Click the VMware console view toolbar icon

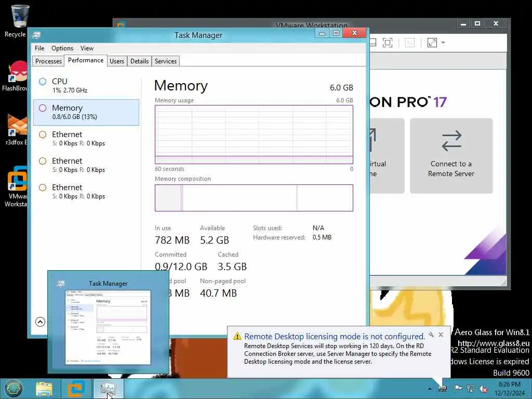[x=410, y=43]
